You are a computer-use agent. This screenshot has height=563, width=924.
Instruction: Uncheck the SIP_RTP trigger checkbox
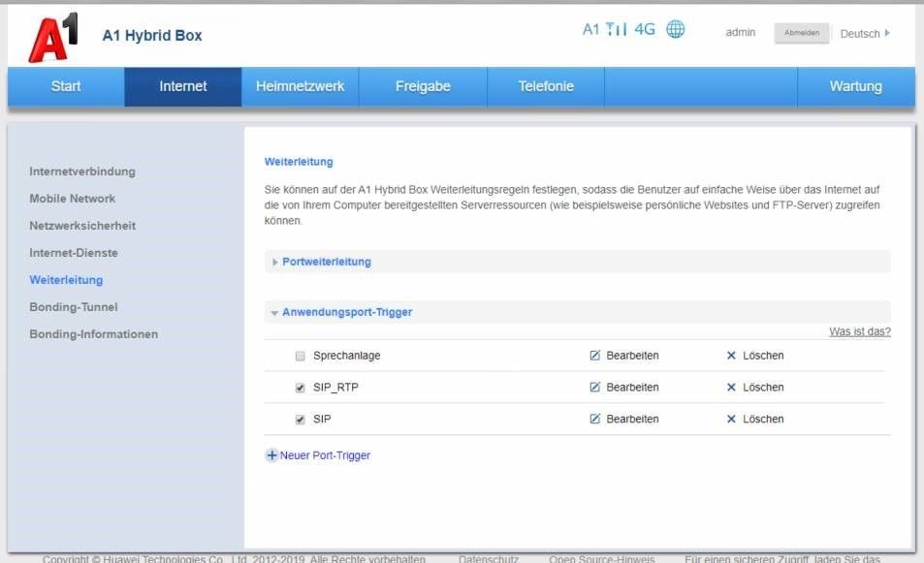coord(301,389)
